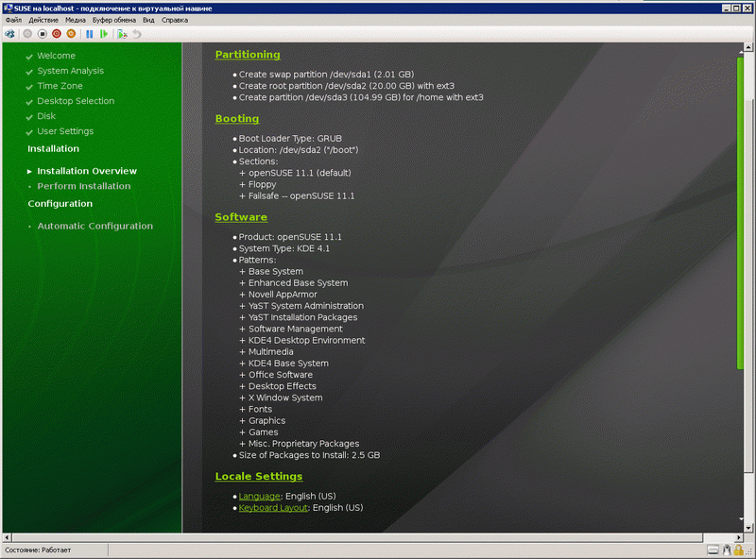Click the green installer scrollbar thumb
The height and width of the screenshot is (559, 756).
click(x=740, y=213)
